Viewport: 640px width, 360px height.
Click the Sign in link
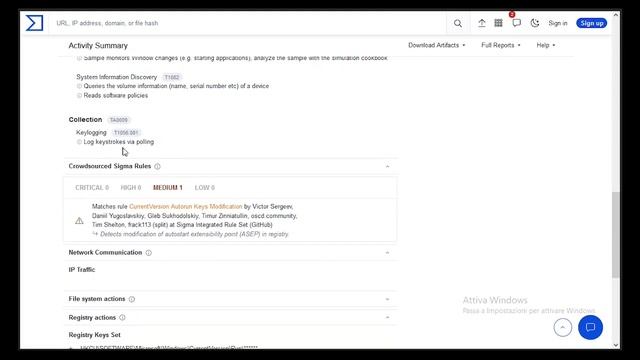click(558, 23)
